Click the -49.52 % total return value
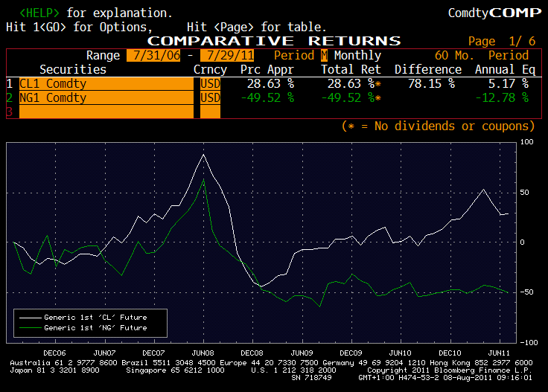This screenshot has height=392, width=548. click(x=348, y=97)
